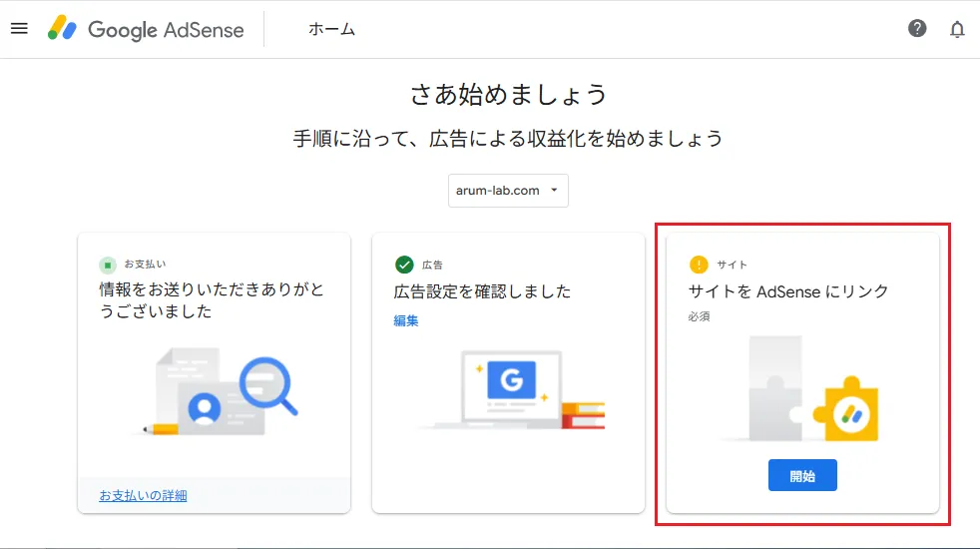
Task: Click the 広告 category label
Action: click(432, 266)
